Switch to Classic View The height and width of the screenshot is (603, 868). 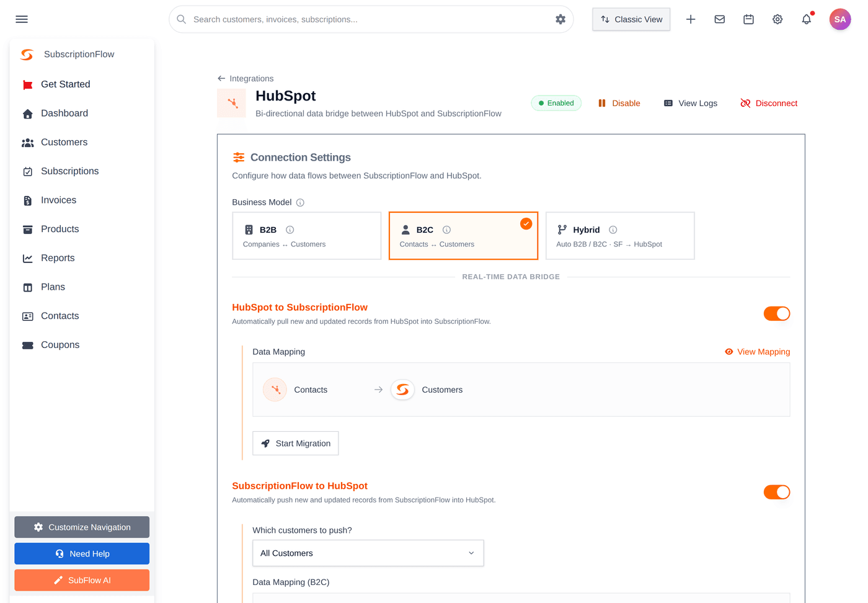coord(631,19)
